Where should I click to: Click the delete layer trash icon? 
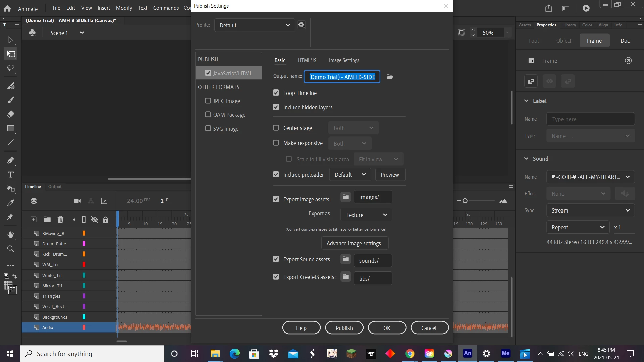60,220
